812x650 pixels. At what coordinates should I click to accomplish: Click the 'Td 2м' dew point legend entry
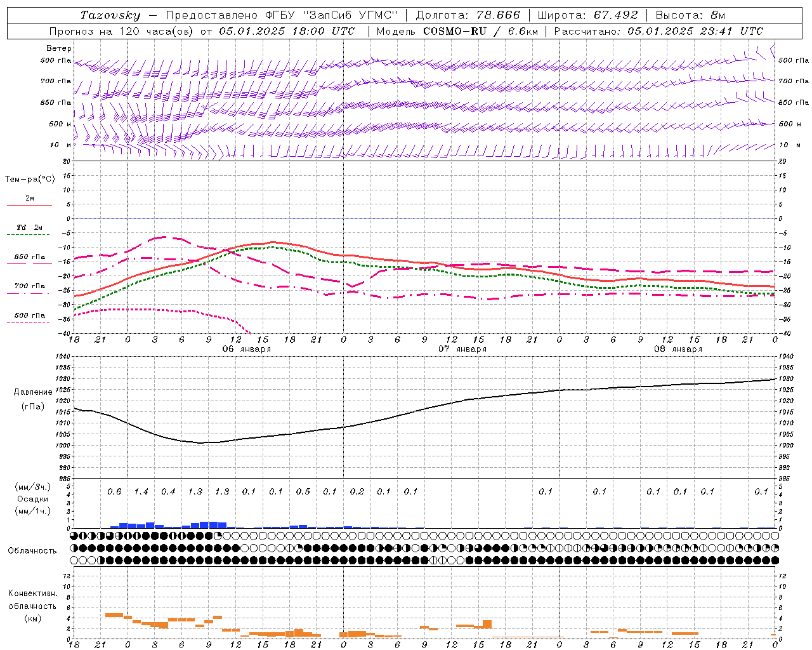pos(29,227)
